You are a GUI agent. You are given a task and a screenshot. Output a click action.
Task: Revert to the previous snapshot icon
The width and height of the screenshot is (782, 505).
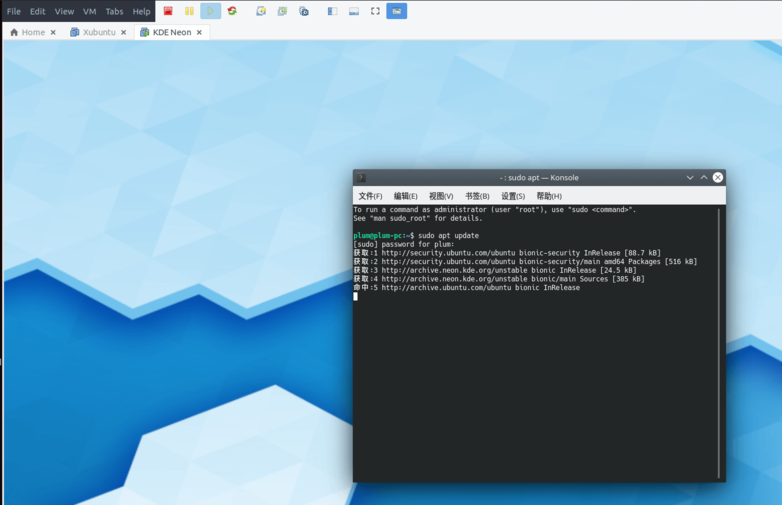(x=282, y=11)
